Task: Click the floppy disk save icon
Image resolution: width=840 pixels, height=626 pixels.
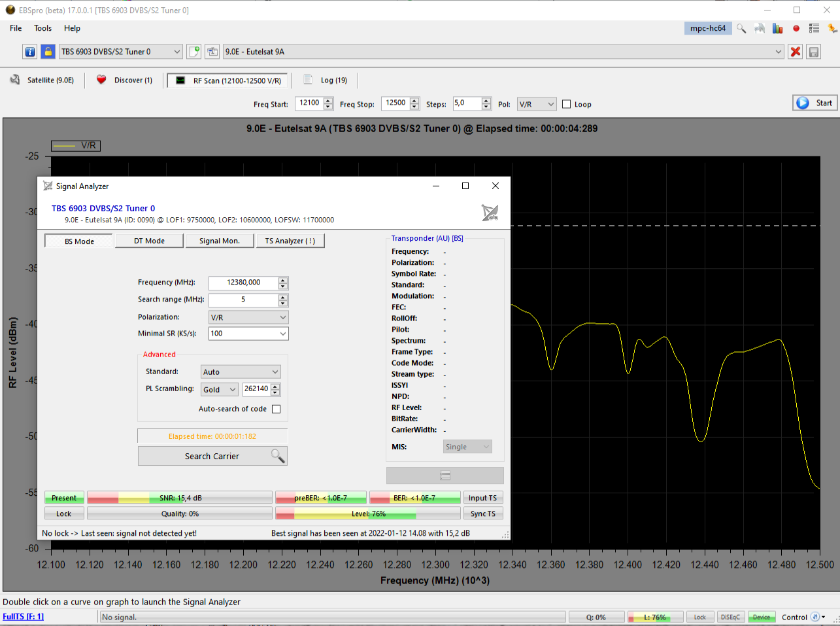Action: [814, 52]
